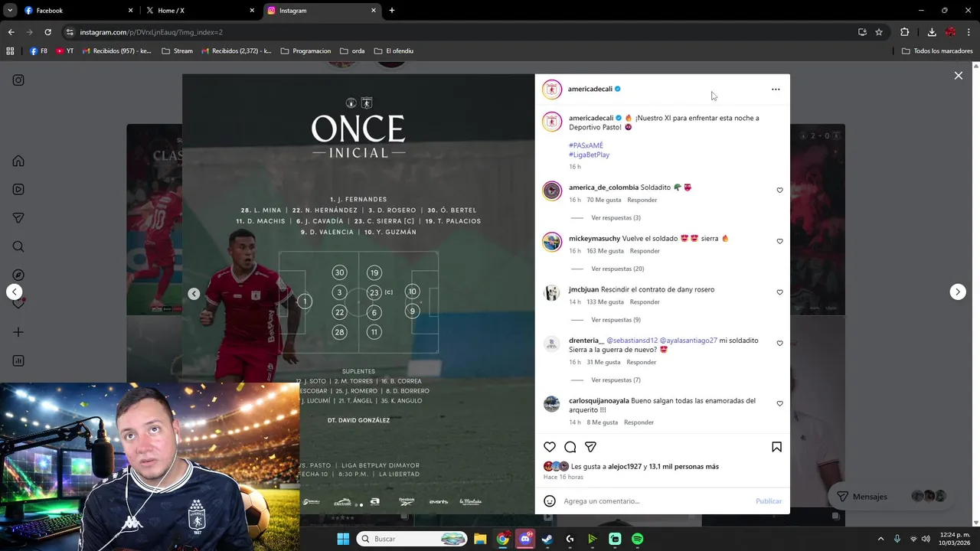This screenshot has height=551, width=980.
Task: View 13,1 mil personas más likes
Action: 684,466
